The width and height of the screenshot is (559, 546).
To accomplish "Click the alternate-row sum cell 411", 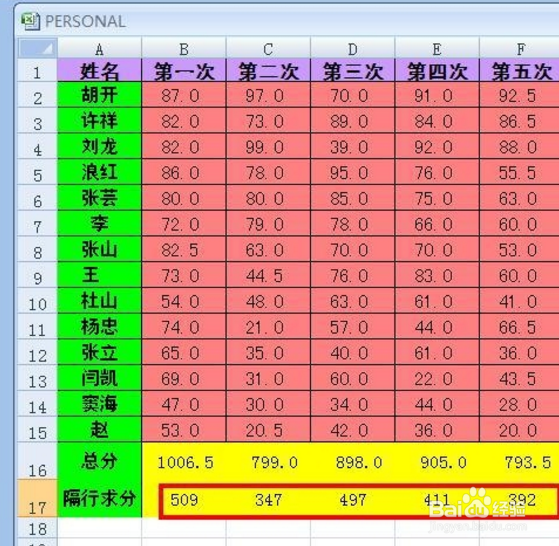I will 437,499.
